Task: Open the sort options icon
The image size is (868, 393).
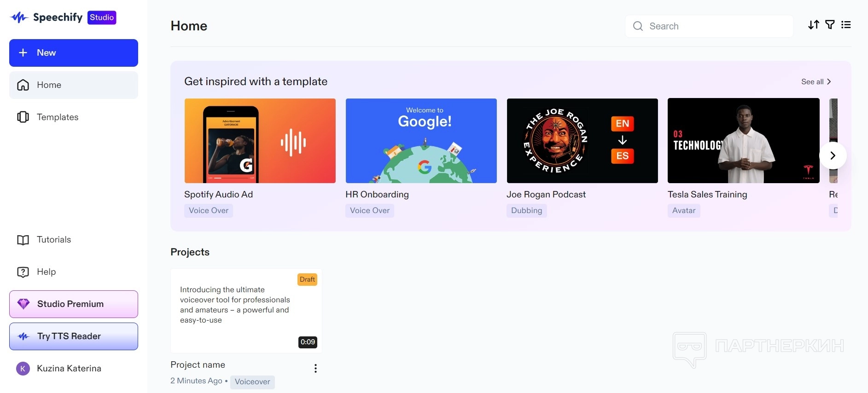Action: coord(814,25)
